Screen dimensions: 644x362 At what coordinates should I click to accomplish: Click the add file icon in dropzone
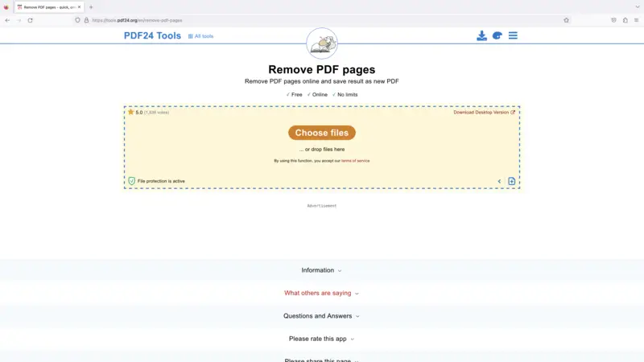coord(512,181)
